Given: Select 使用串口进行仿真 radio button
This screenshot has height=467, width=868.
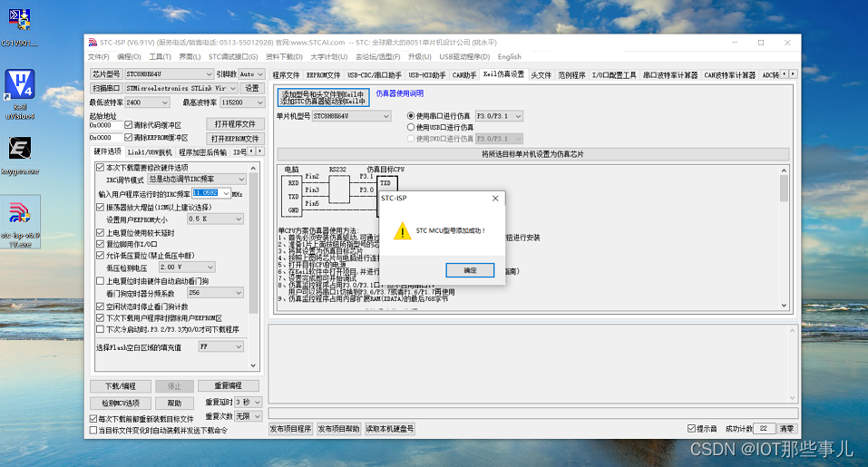Looking at the screenshot, I should pos(411,116).
